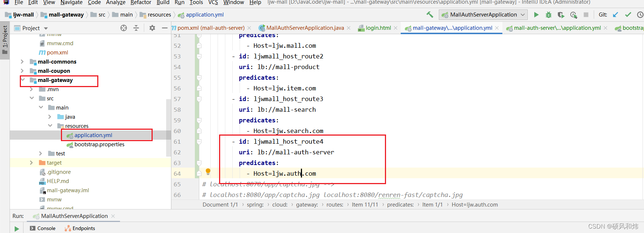Select .gitignore in the project tree
This screenshot has width=644, height=233.
coord(59,172)
